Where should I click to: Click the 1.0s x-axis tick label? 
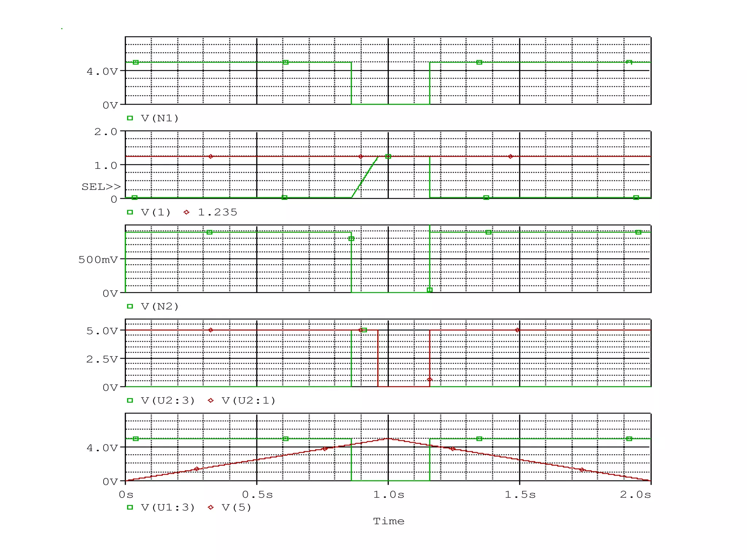[x=388, y=495]
